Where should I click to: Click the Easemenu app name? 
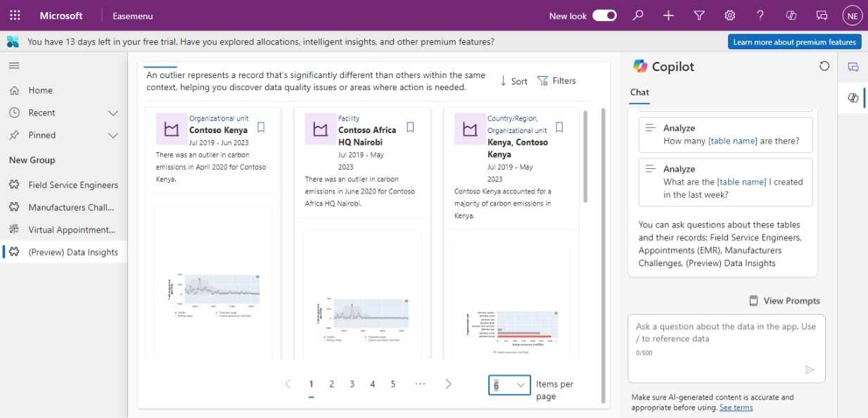[133, 15]
